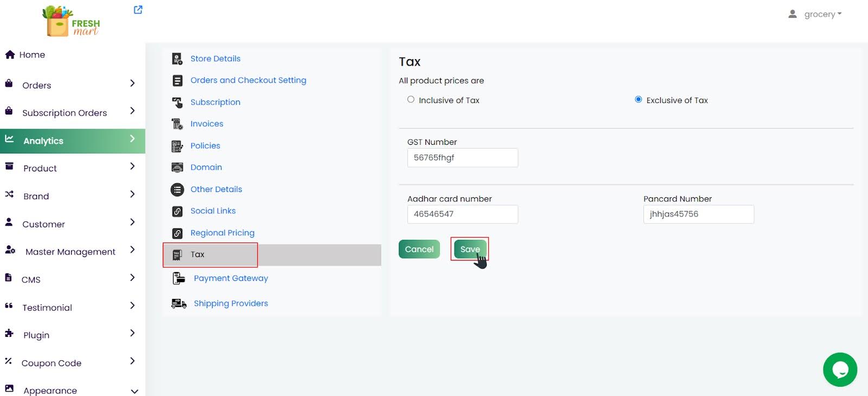Click the Store Details document icon
The height and width of the screenshot is (396, 868).
[177, 59]
